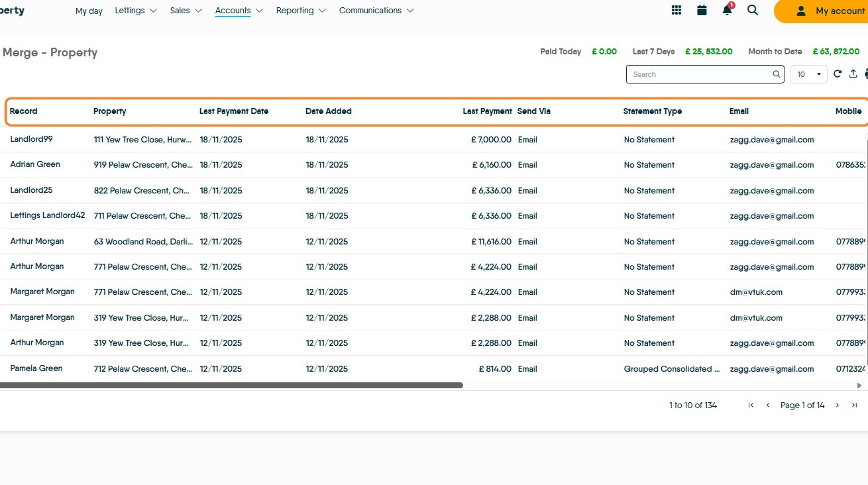Open the Sales menu

(186, 11)
